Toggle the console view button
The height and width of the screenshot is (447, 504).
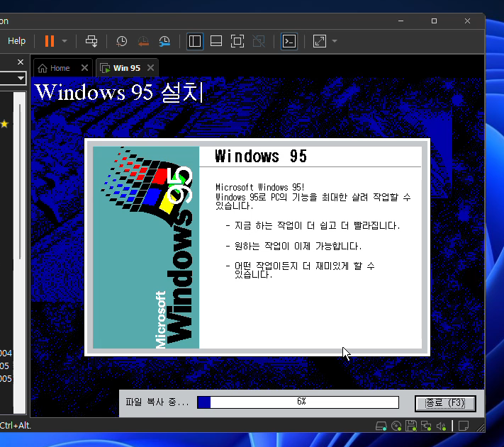tap(289, 41)
